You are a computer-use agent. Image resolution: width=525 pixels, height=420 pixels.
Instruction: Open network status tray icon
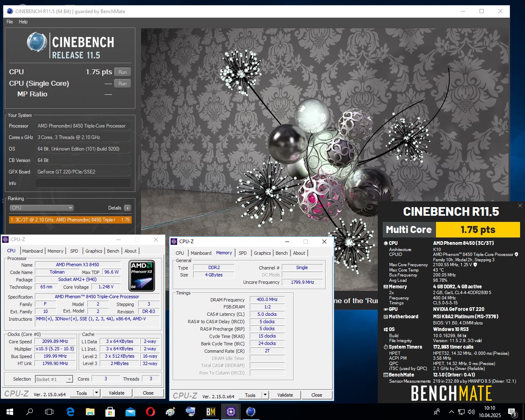coord(461,411)
